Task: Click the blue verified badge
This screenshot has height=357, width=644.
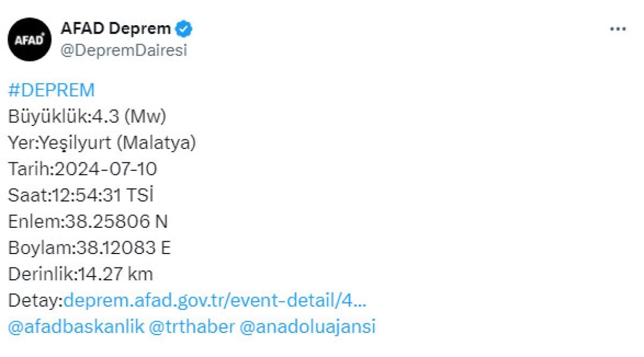Action: click(x=185, y=28)
